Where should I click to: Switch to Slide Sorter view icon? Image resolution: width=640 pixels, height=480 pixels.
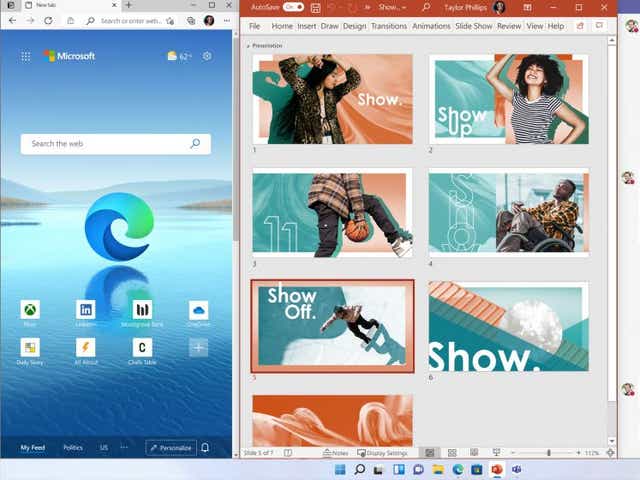[452, 453]
